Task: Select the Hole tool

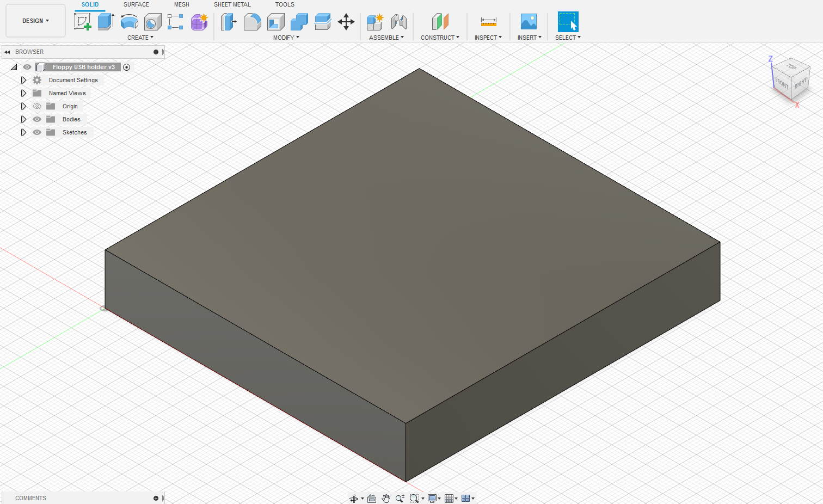Action: click(152, 22)
